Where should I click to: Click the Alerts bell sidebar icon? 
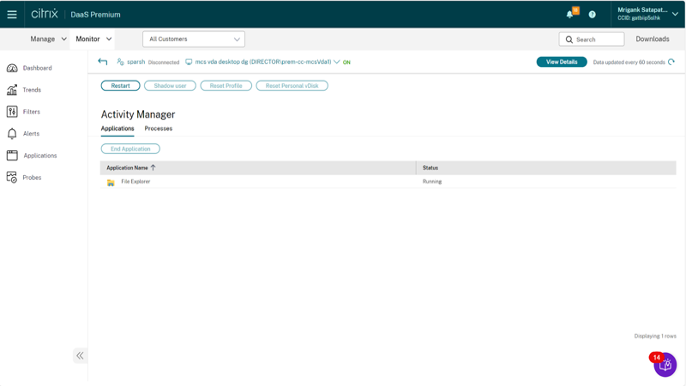coord(12,133)
